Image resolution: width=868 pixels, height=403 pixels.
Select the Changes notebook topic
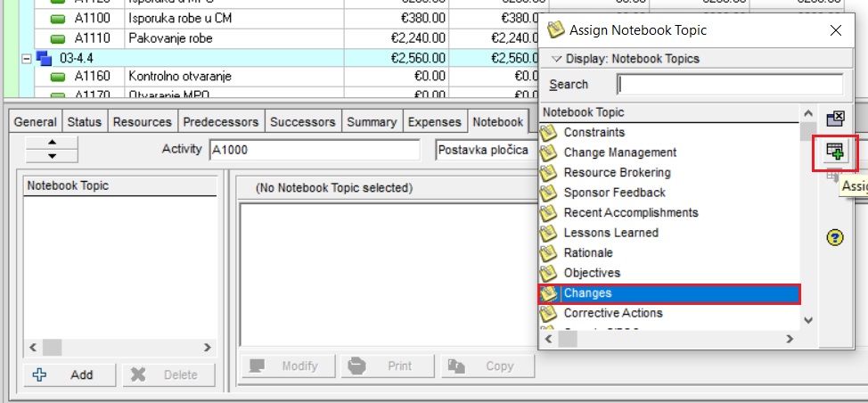click(588, 293)
